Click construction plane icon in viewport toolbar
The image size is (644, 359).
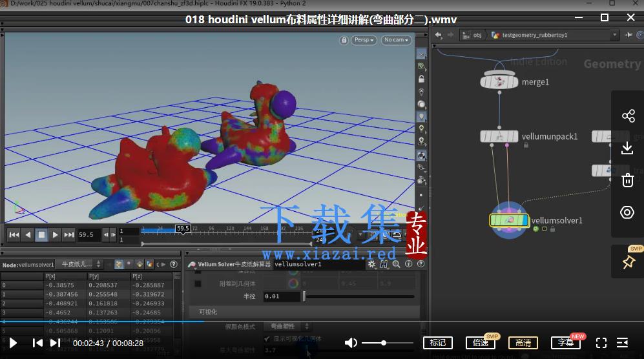point(421,66)
